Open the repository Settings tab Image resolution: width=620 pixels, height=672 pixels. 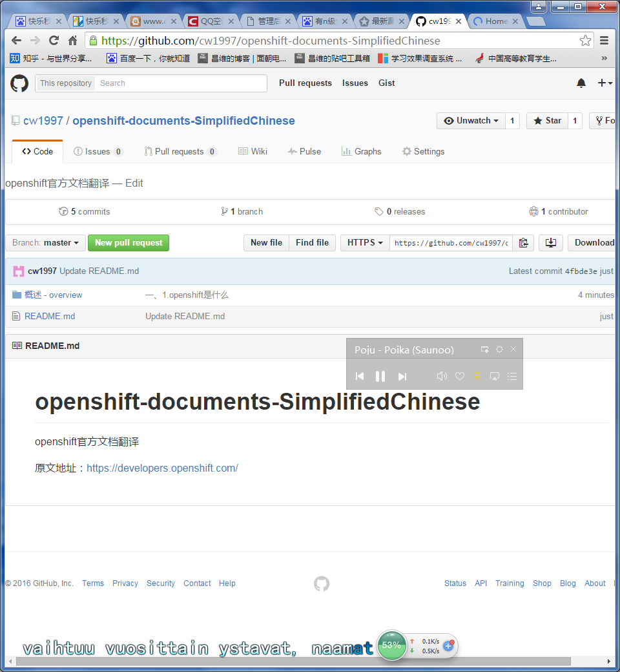(423, 151)
